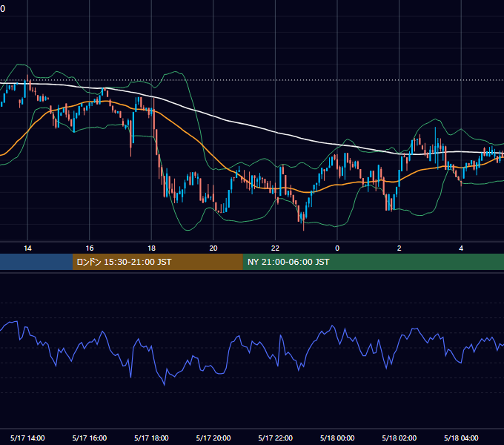504x445 pixels.
Task: Click the 20 hour label on chart axis
Action: [x=213, y=248]
